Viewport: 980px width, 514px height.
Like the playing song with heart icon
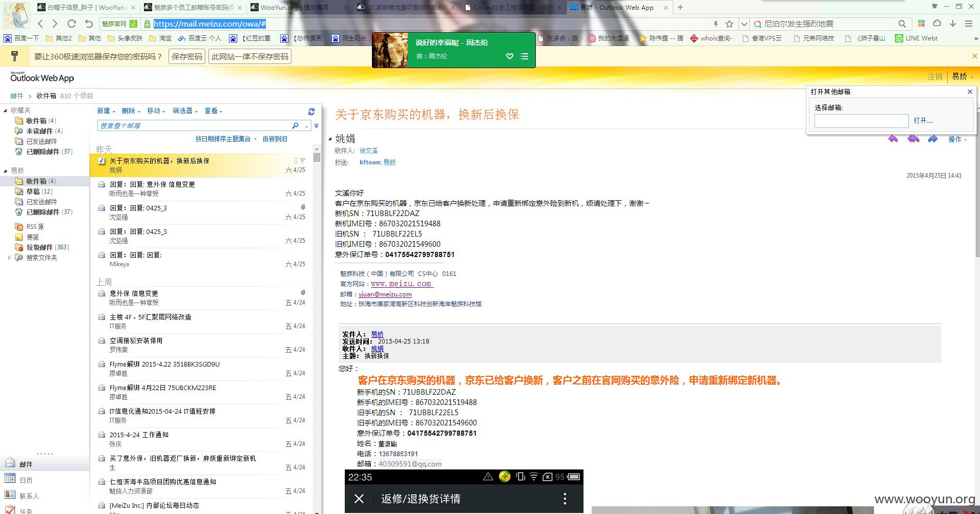510,56
